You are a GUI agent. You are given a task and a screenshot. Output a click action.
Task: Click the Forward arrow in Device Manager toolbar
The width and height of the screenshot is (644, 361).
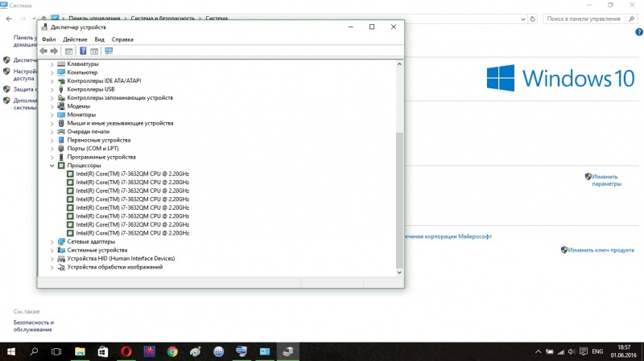(x=54, y=51)
